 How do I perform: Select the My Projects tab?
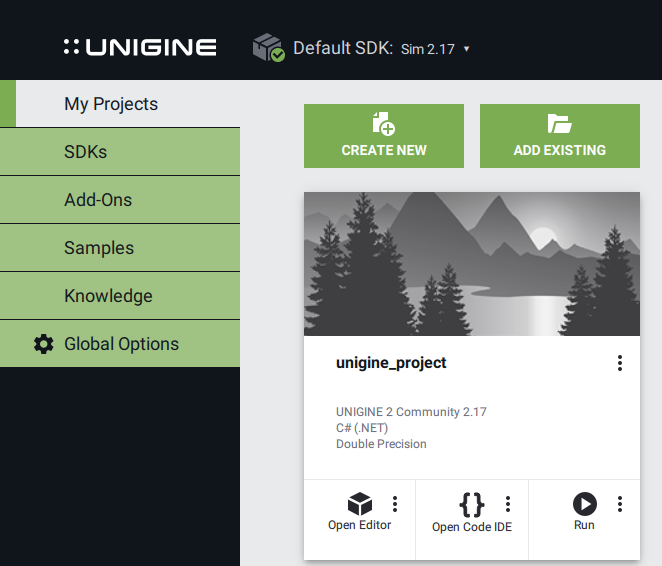111,104
